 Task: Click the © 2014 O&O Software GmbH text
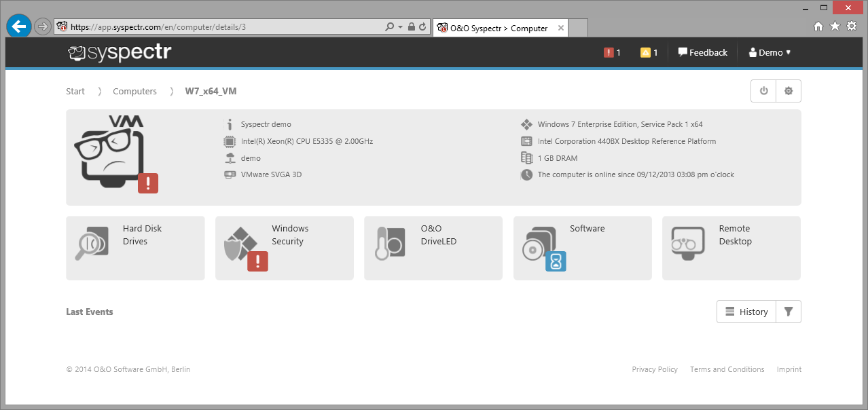click(x=128, y=369)
